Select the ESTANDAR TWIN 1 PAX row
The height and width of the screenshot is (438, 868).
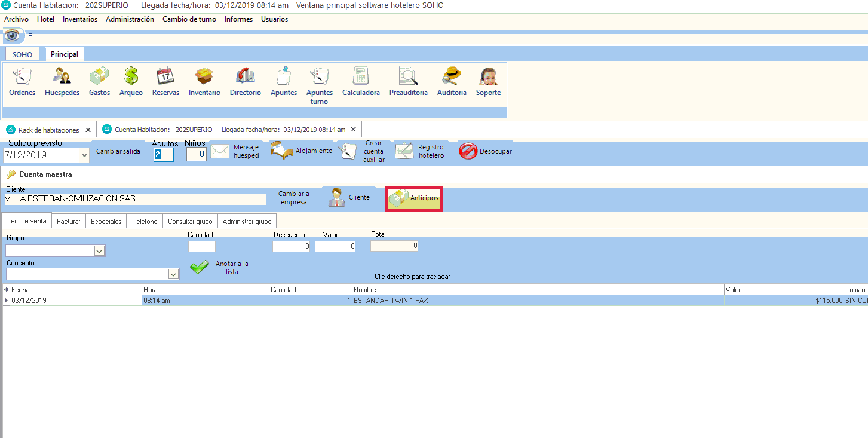[391, 301]
